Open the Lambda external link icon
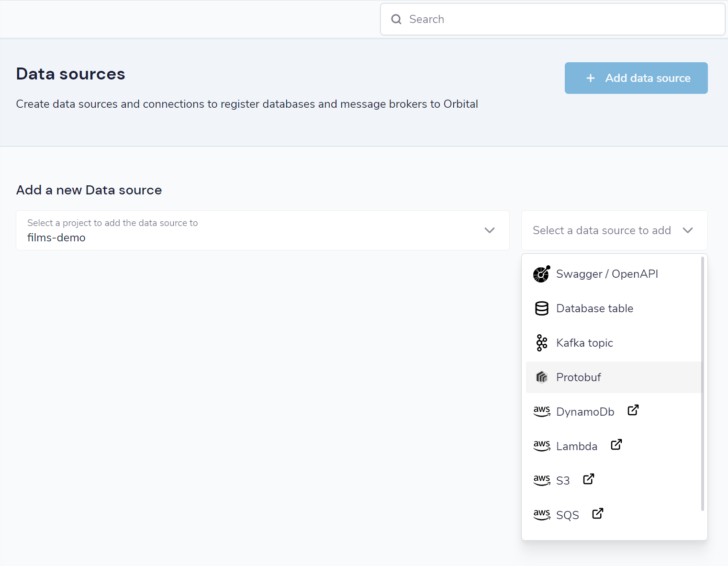 click(x=616, y=445)
